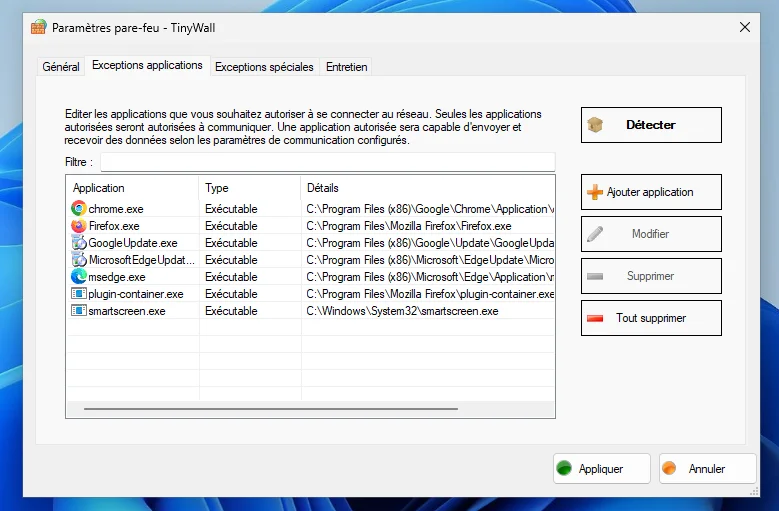779x511 pixels.
Task: Click the Firefox.exe path in Détails column
Action: pos(409,226)
